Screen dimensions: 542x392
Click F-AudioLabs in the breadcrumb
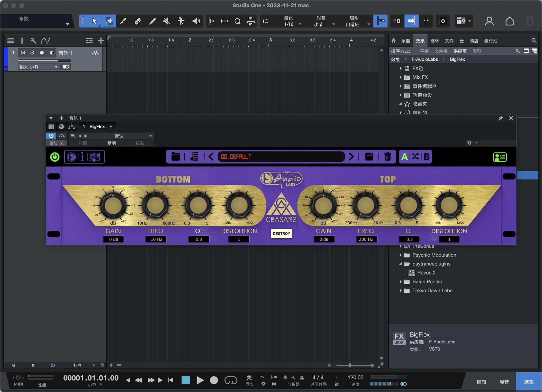click(x=425, y=60)
